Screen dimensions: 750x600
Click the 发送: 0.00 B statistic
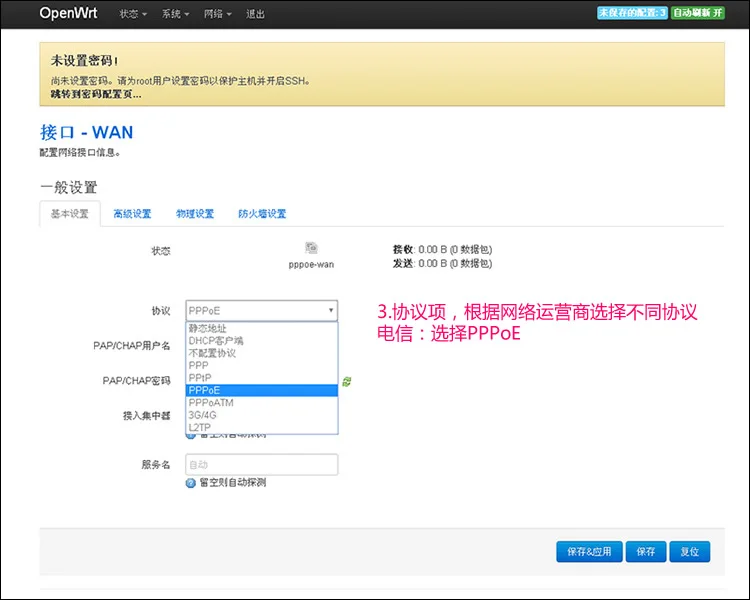[x=442, y=263]
